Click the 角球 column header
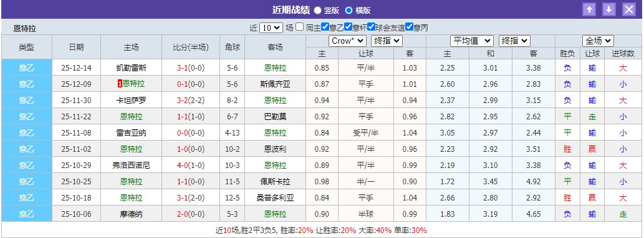Image resolution: width=644 pixels, height=238 pixels. 233,47
